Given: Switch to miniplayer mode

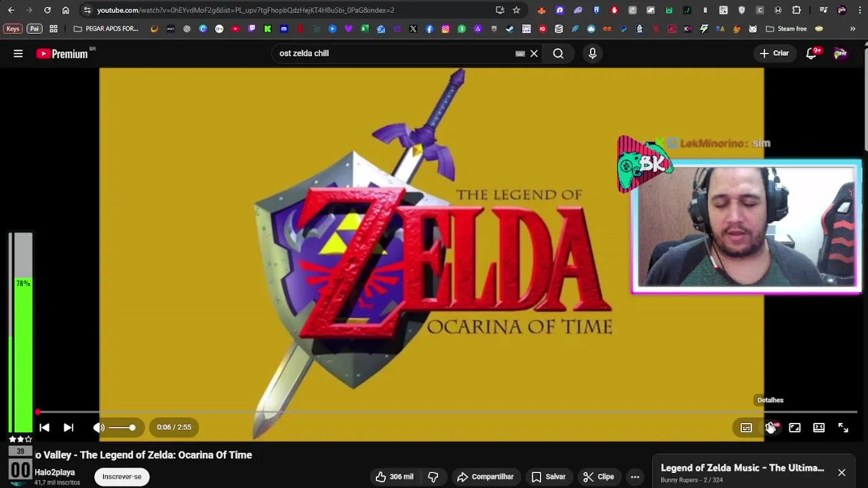Looking at the screenshot, I should point(795,428).
